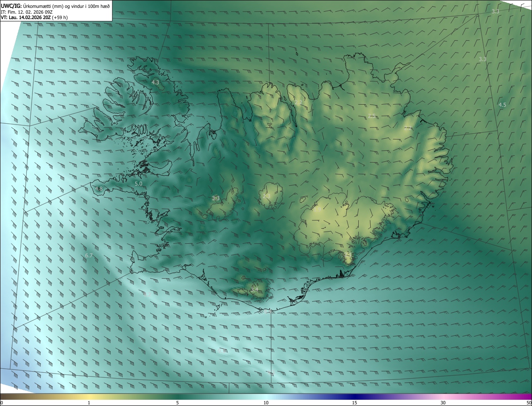The height and width of the screenshot is (406, 532).
Task: Click the 5.0 value label on the map
Action: coord(138,183)
